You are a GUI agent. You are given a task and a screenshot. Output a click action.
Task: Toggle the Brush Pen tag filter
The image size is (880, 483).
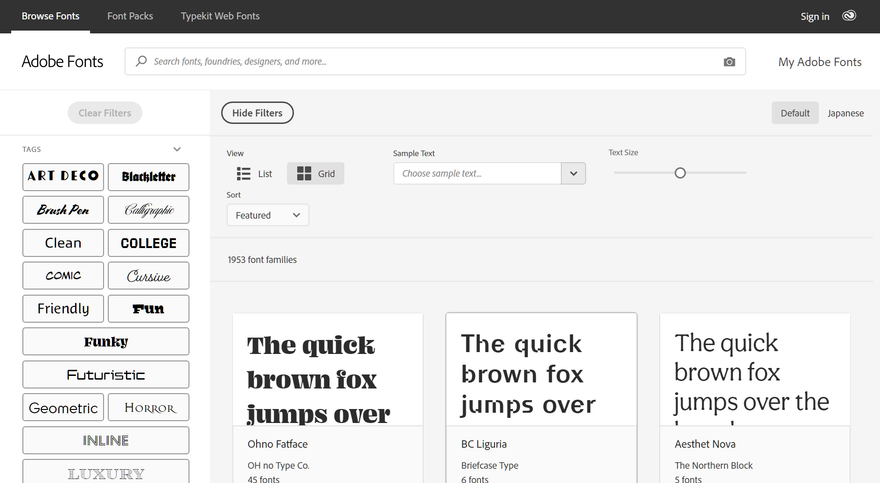click(x=63, y=210)
